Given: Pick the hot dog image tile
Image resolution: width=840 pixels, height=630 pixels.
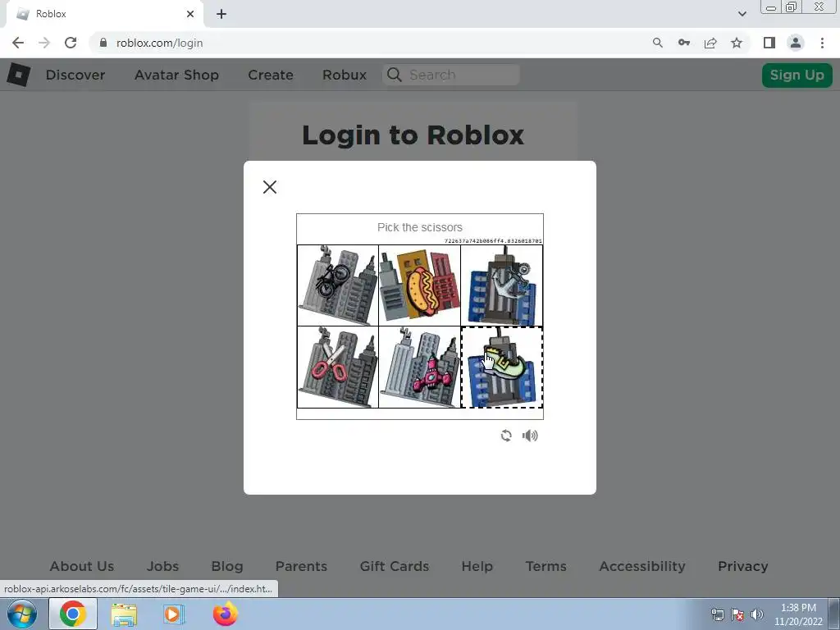Looking at the screenshot, I should [420, 285].
